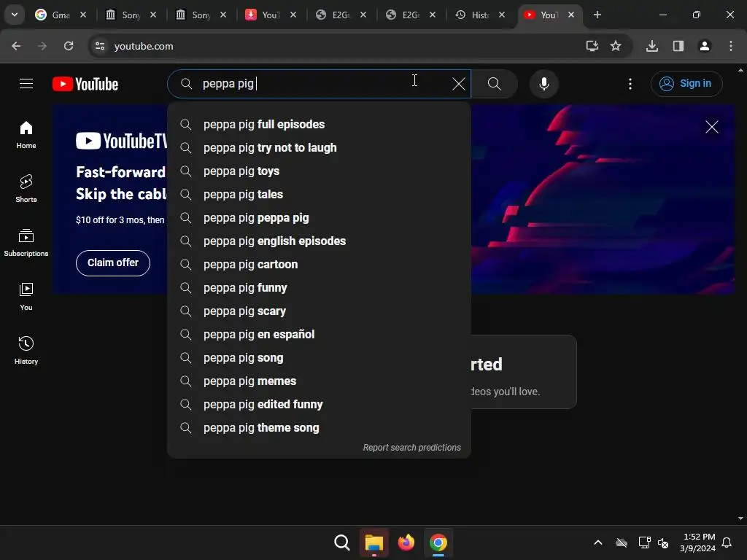The height and width of the screenshot is (560, 747).
Task: Install app icon in address bar
Action: [592, 46]
